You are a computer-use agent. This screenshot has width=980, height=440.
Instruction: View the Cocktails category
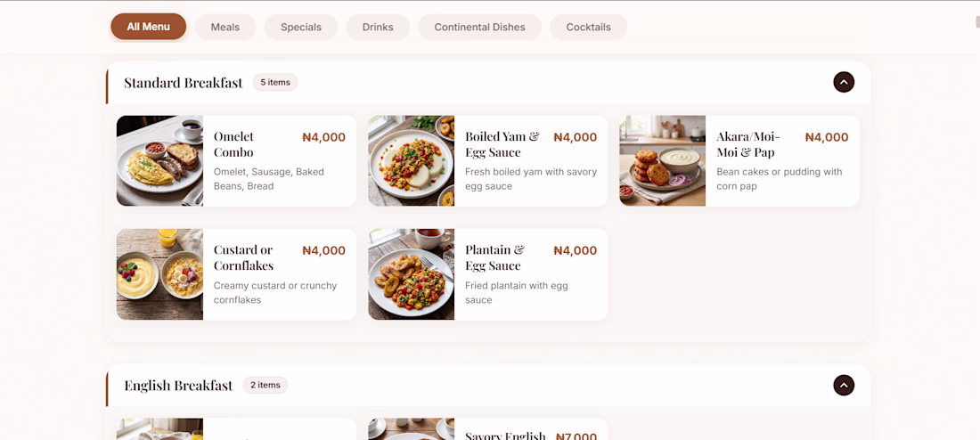(x=588, y=27)
